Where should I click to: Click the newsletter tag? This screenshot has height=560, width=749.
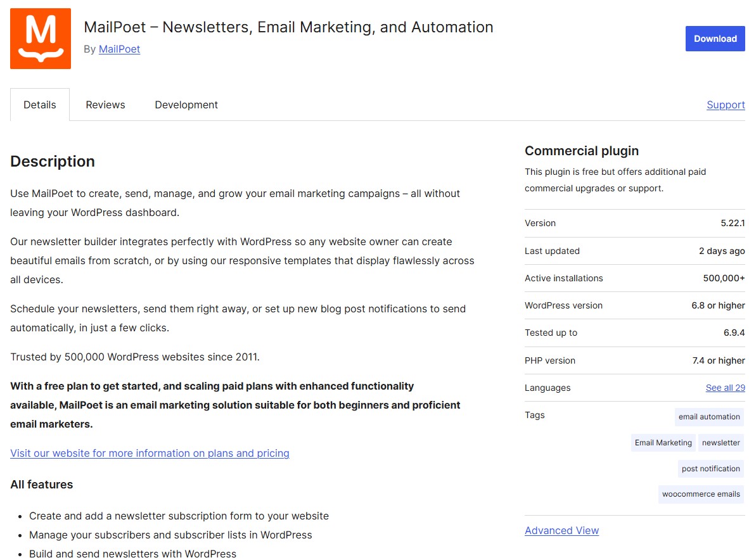click(720, 443)
